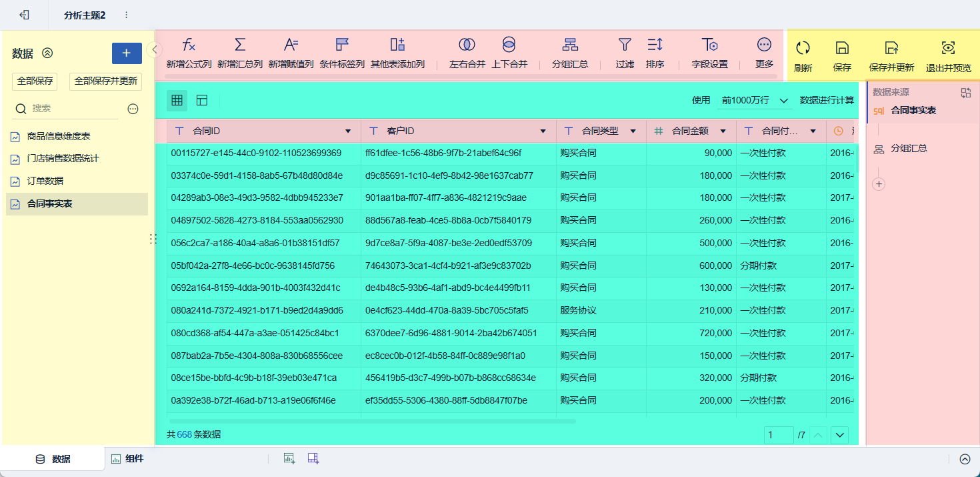Switch to 组件 bottom tab
This screenshot has height=477, width=980.
click(127, 458)
